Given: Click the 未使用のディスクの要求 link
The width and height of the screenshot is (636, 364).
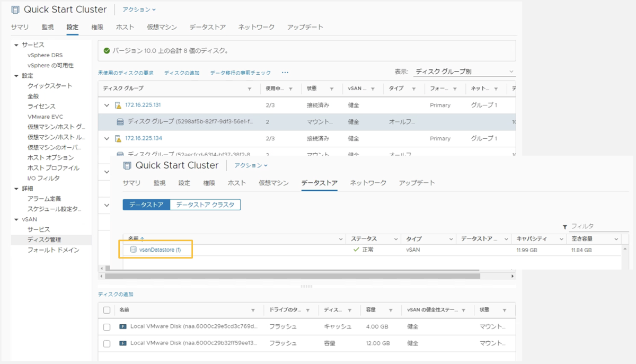Looking at the screenshot, I should point(126,73).
